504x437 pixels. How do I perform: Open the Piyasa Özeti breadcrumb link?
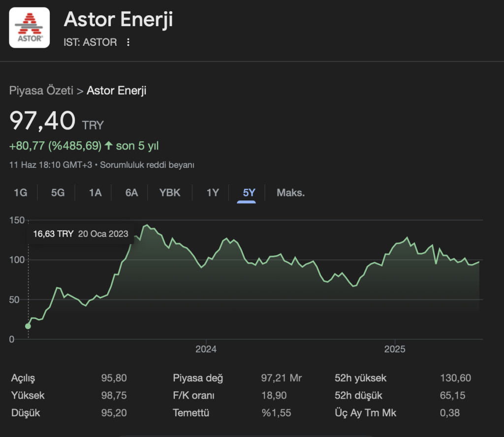tap(41, 91)
